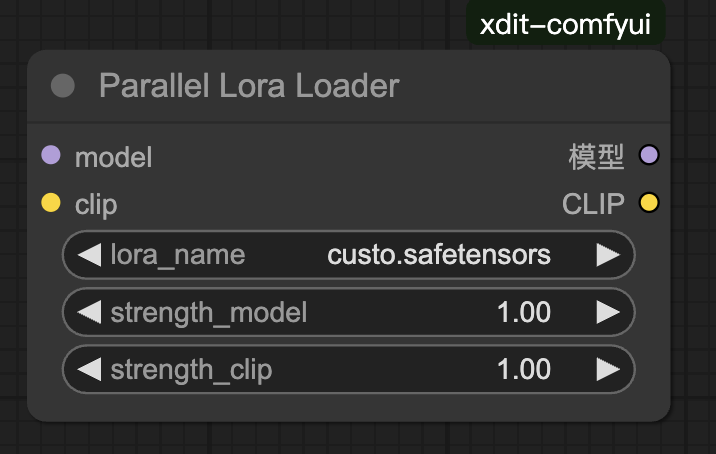
Task: Click the xdit-comfyui badge label
Action: pos(566,25)
